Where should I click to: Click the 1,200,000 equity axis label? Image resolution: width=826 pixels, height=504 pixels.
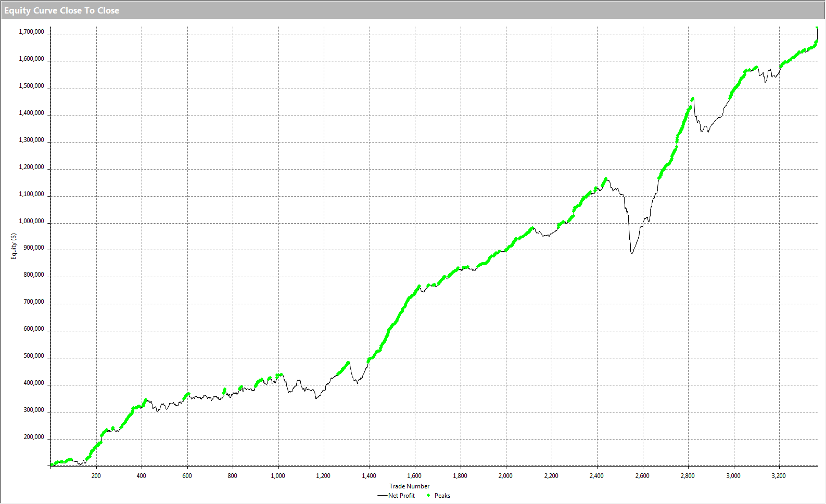(32, 167)
